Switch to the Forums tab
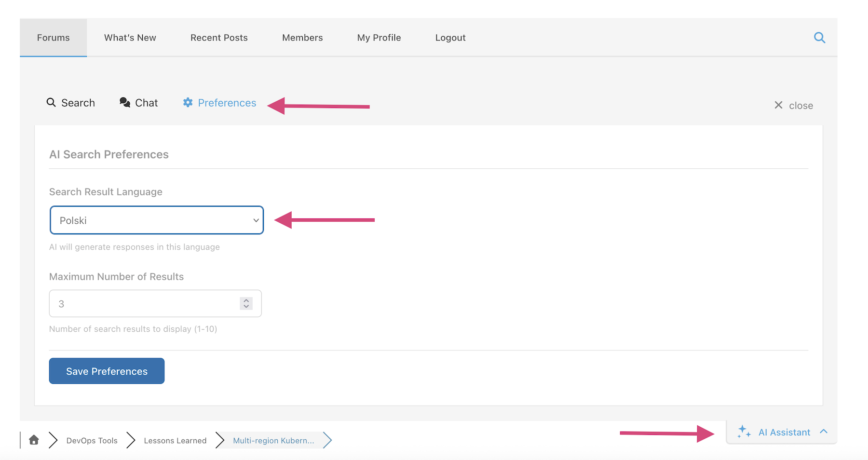868x460 pixels. (x=53, y=38)
